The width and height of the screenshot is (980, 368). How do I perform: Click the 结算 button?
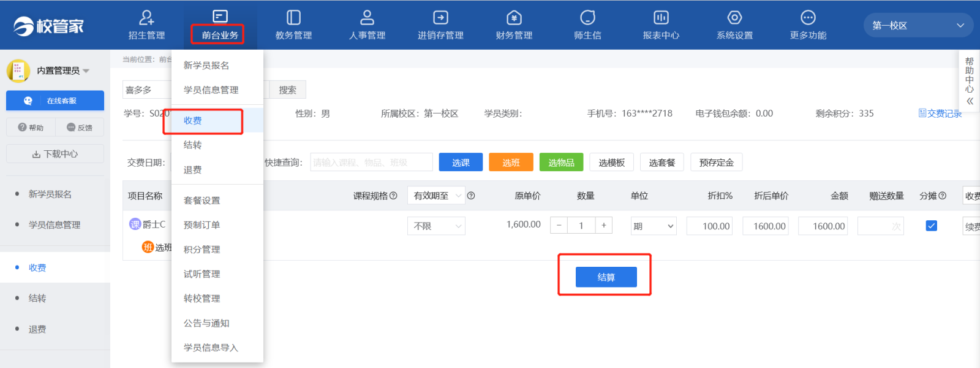(606, 277)
